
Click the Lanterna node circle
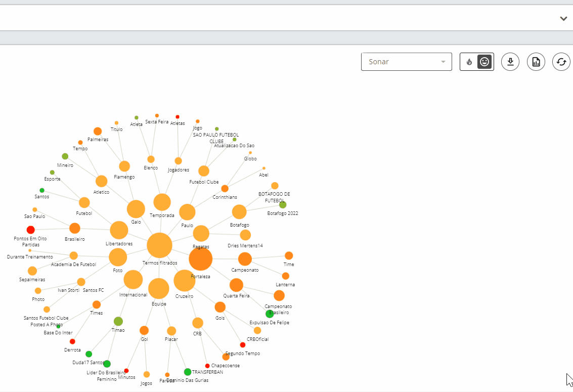[285, 276]
